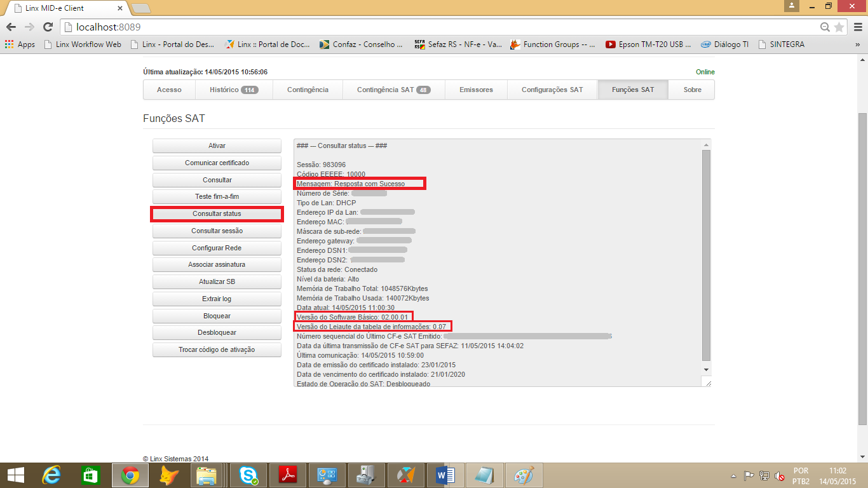Click Comunicar certificado
This screenshot has width=868, height=488.
tap(217, 163)
